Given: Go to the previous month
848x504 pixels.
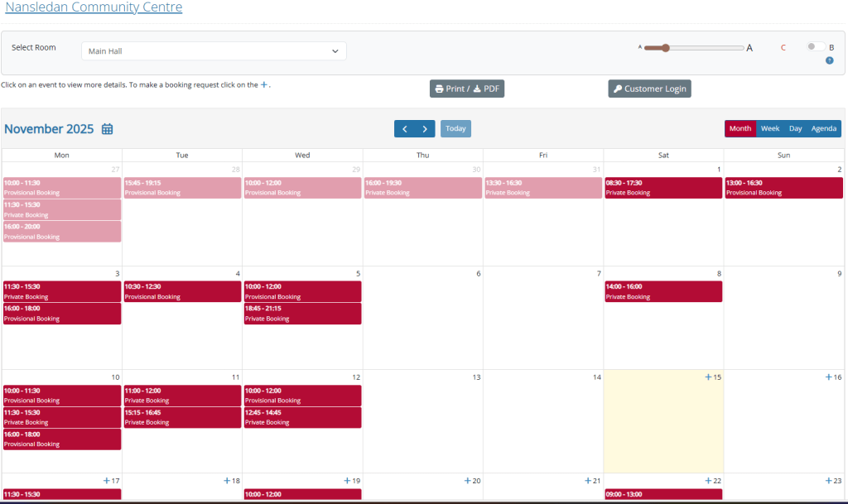Looking at the screenshot, I should 404,129.
